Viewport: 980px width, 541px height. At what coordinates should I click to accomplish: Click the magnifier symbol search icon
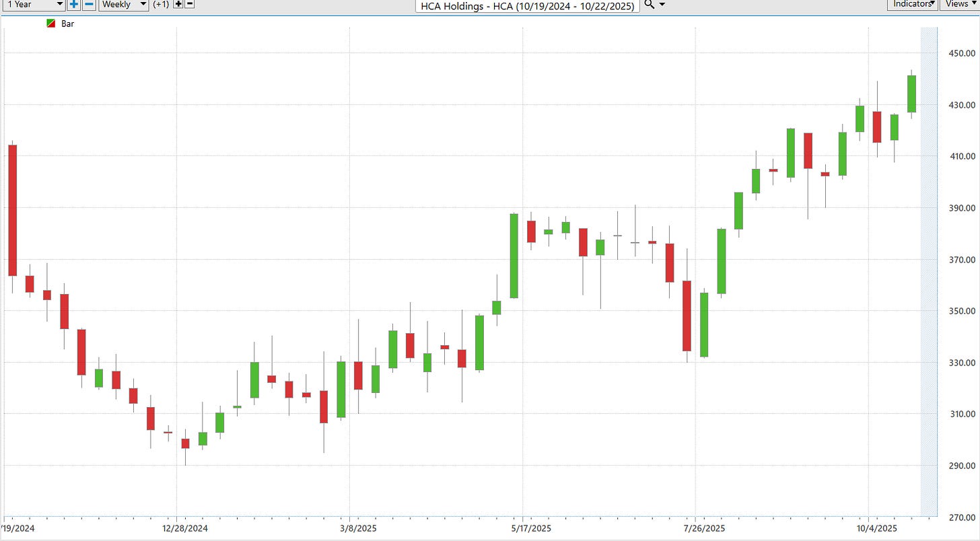[649, 4]
